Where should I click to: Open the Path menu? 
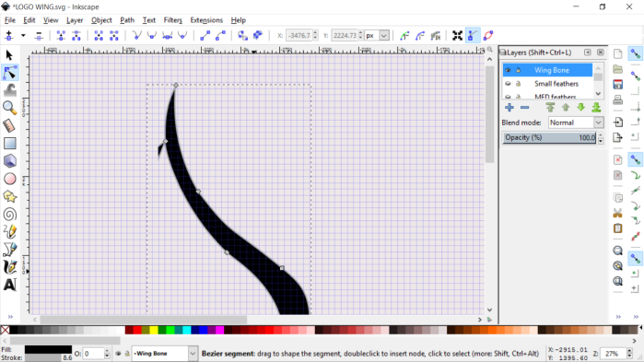pos(127,20)
